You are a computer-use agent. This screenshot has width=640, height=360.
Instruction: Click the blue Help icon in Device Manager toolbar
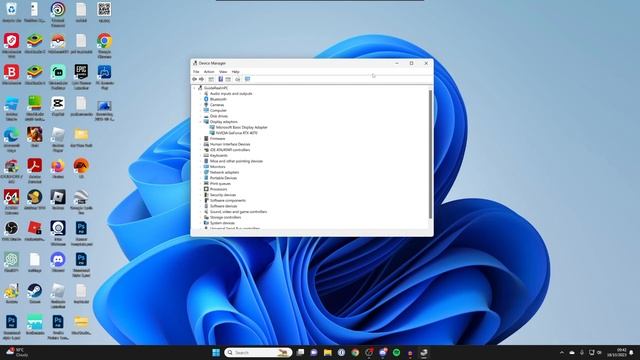coord(220,79)
